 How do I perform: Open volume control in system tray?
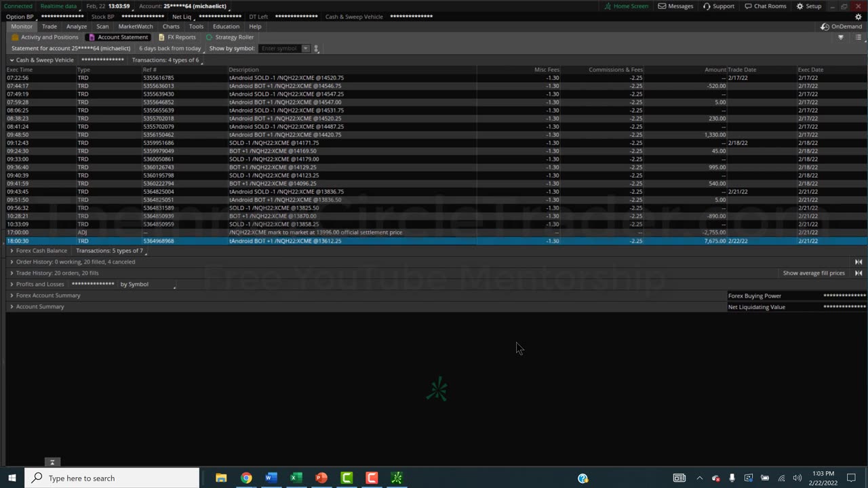[x=797, y=478]
